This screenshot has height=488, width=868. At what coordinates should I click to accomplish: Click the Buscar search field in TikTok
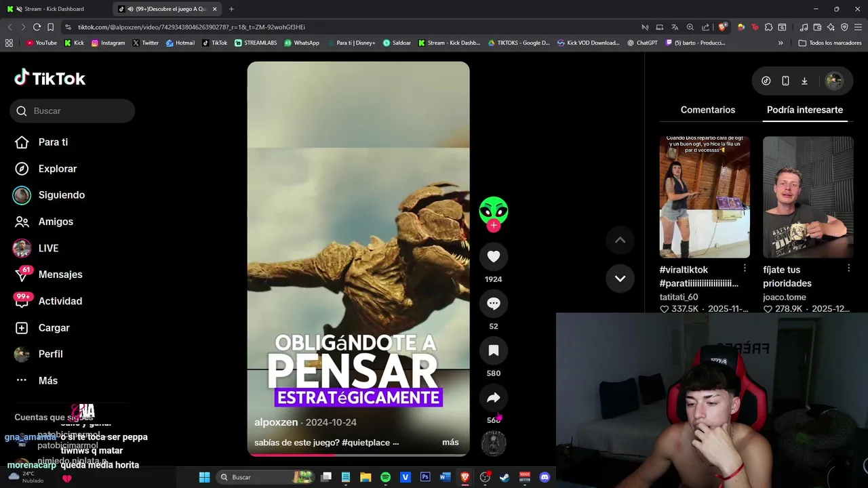click(x=72, y=111)
